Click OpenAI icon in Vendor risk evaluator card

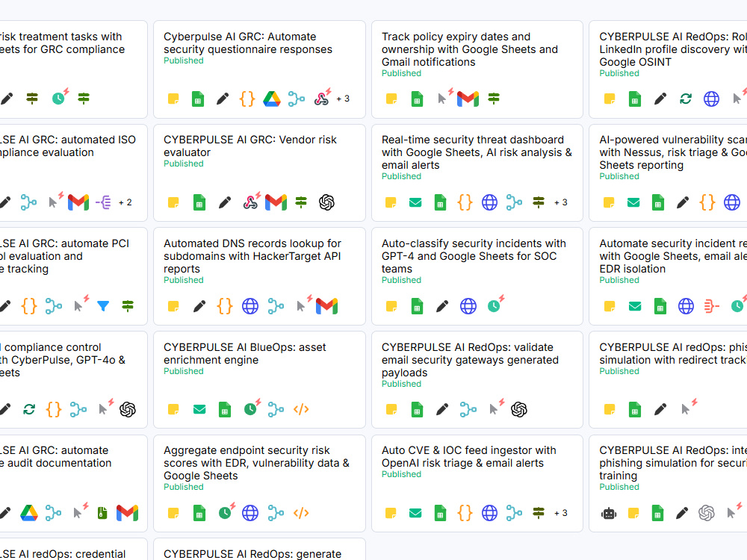326,202
